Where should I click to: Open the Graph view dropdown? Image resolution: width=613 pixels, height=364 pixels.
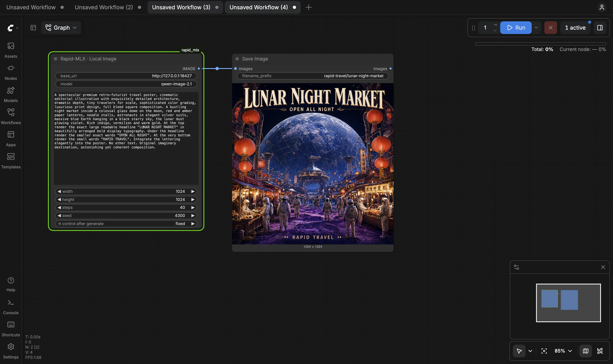pyautogui.click(x=61, y=28)
